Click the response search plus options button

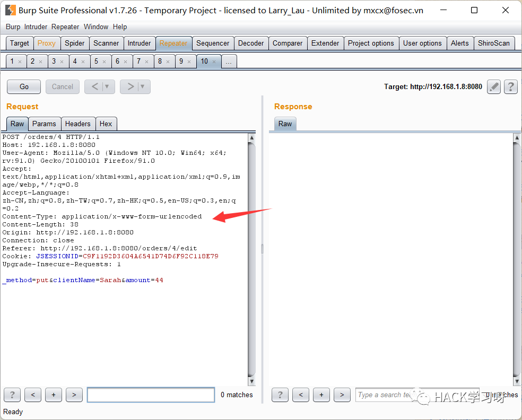point(321,395)
